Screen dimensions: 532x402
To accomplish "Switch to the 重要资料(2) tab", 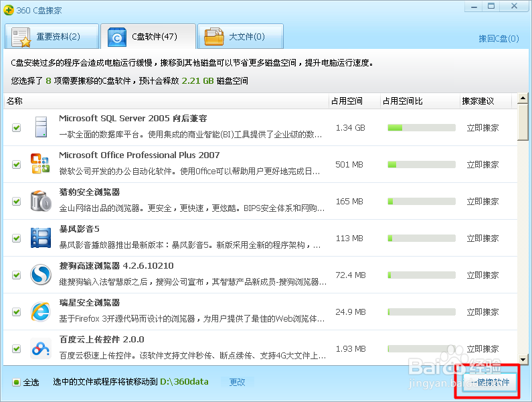I will pos(52,36).
